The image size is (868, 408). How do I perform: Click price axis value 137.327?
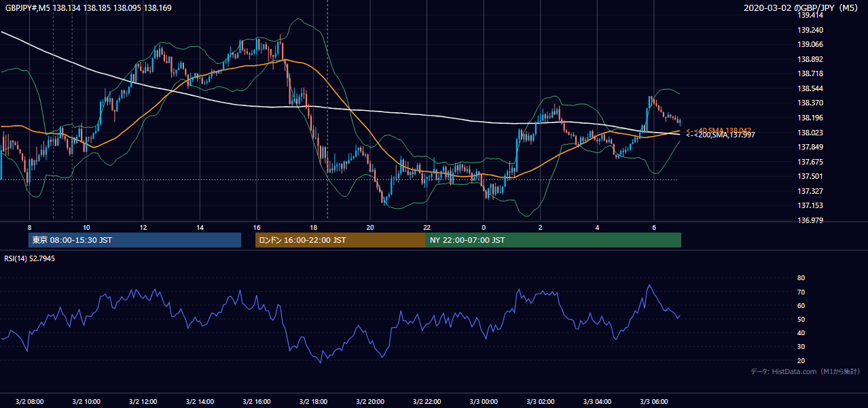tap(811, 192)
